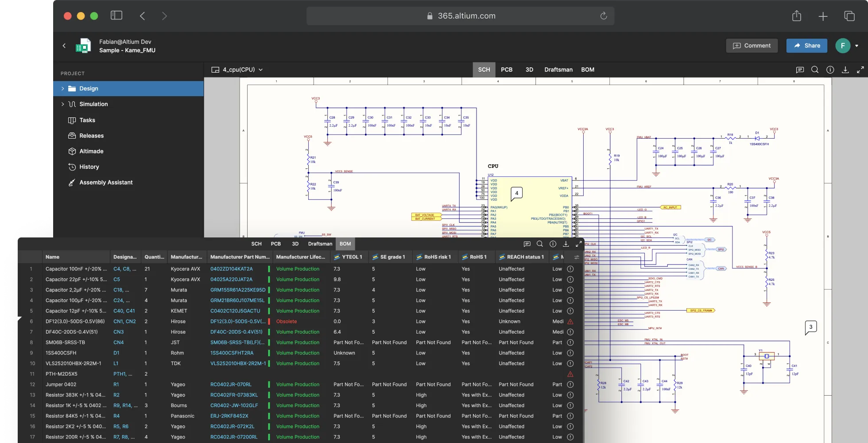The image size is (868, 443).
Task: Open user account dropdown arrow
Action: tap(856, 46)
